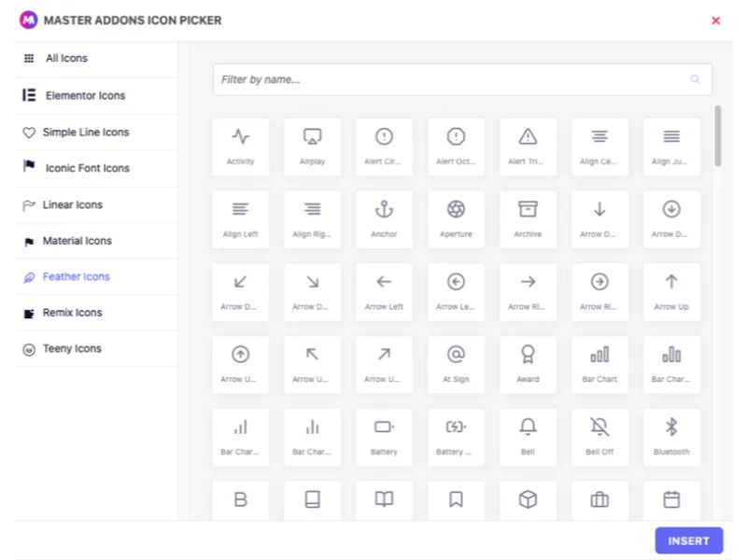The image size is (747, 560).
Task: Pick the closed book icon
Action: click(313, 500)
